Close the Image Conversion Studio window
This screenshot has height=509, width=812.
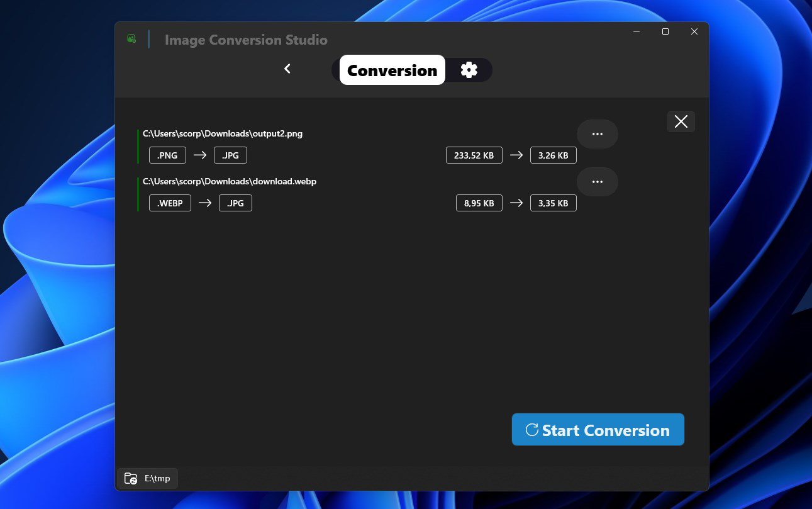(694, 31)
